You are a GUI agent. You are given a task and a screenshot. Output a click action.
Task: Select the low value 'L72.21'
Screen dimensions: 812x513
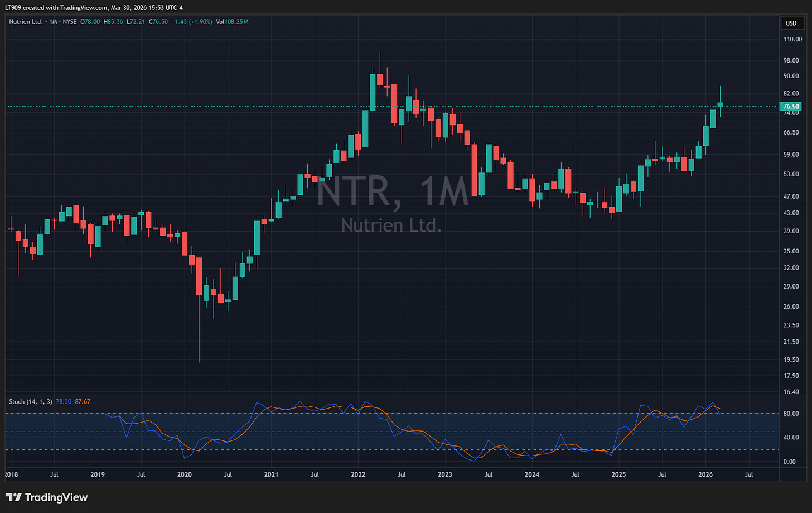136,22
